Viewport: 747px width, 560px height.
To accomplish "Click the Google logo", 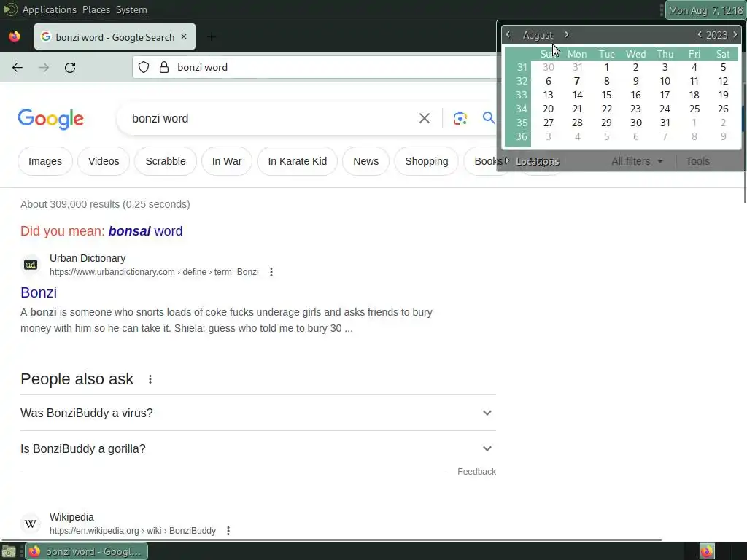I will click(51, 119).
